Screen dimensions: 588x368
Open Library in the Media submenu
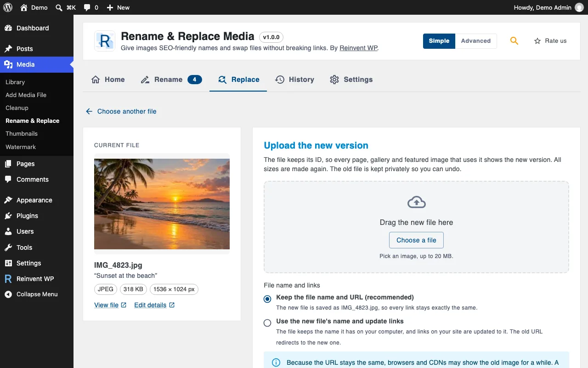pos(15,82)
